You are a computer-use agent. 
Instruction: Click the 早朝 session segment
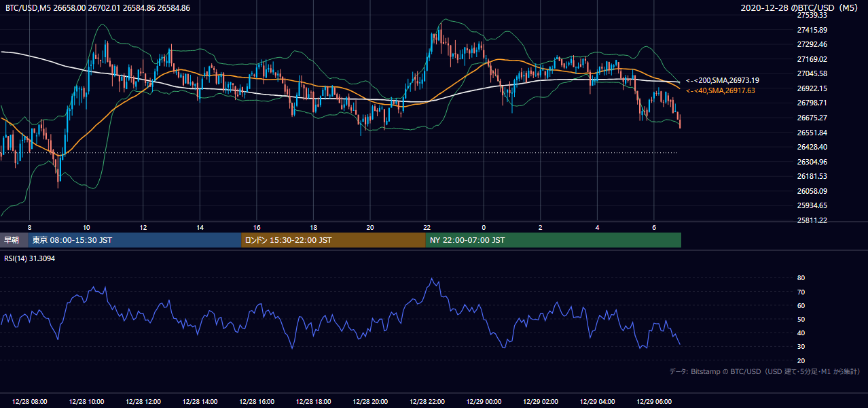[14, 240]
